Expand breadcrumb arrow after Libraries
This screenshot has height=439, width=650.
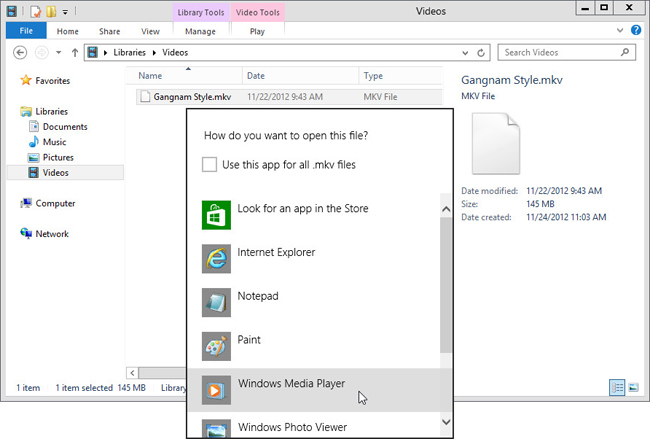click(154, 53)
